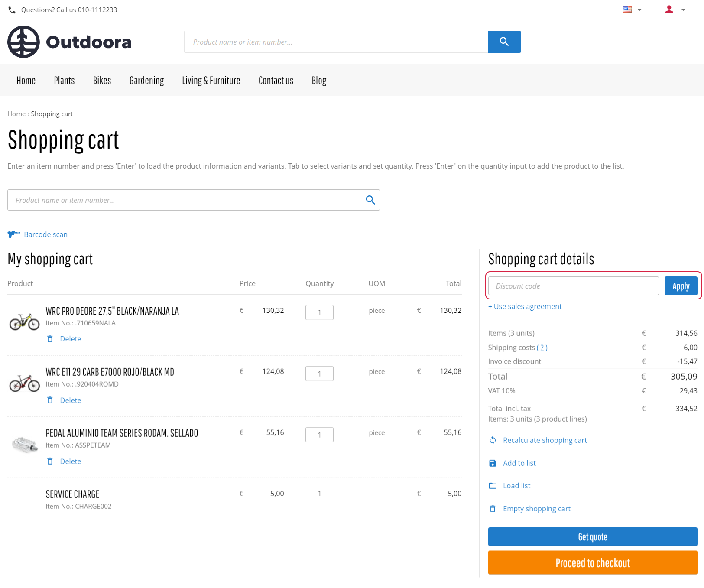Click 'Item No.: ASSPETEAM' text

[78, 445]
